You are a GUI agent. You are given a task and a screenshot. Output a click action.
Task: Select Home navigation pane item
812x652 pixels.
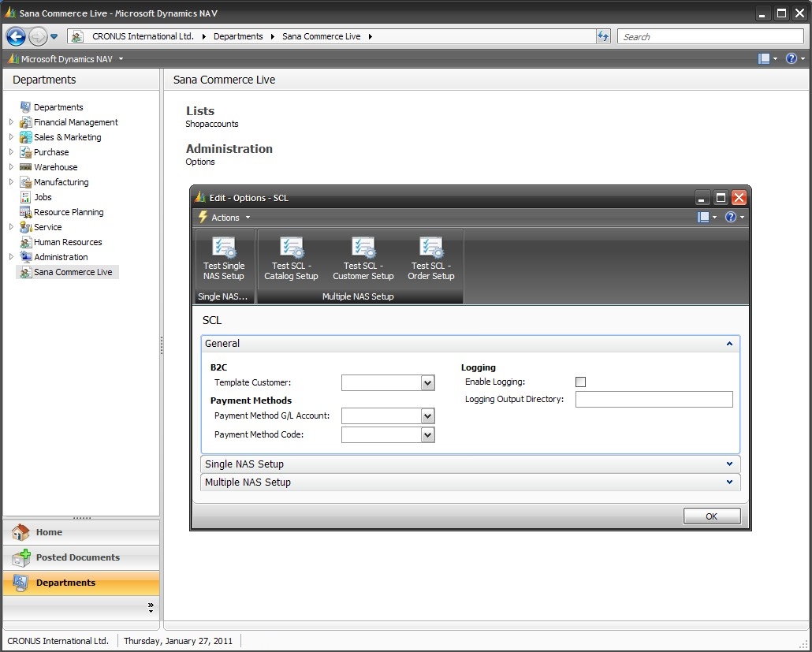coord(81,532)
